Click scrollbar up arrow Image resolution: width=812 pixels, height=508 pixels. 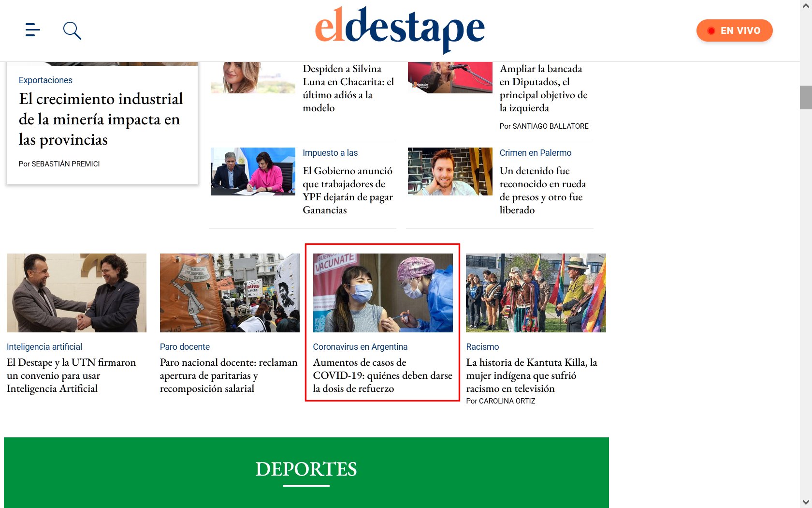point(805,6)
